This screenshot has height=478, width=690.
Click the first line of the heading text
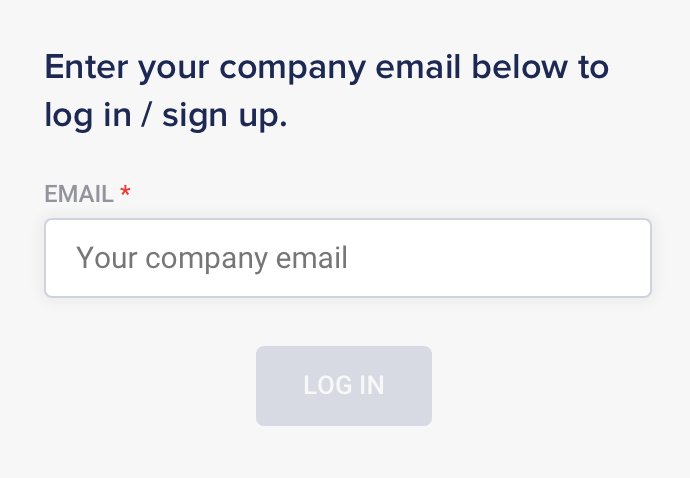326,68
